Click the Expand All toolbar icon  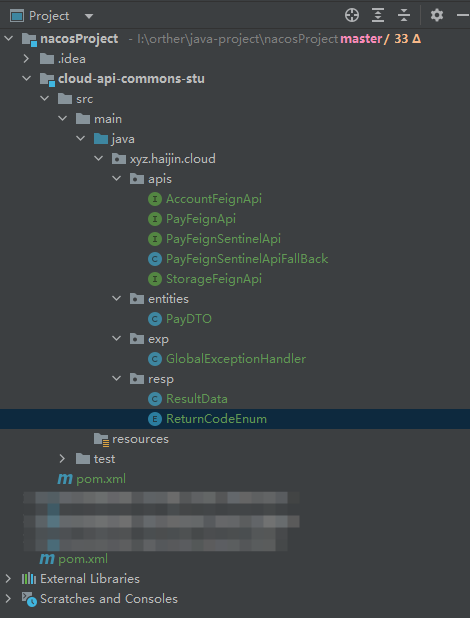[x=378, y=15]
